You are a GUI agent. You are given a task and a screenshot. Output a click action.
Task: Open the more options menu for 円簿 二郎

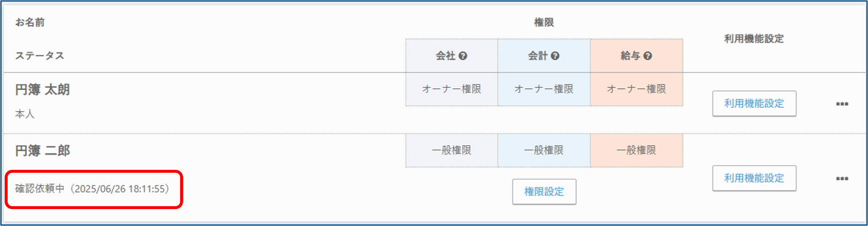tap(842, 179)
